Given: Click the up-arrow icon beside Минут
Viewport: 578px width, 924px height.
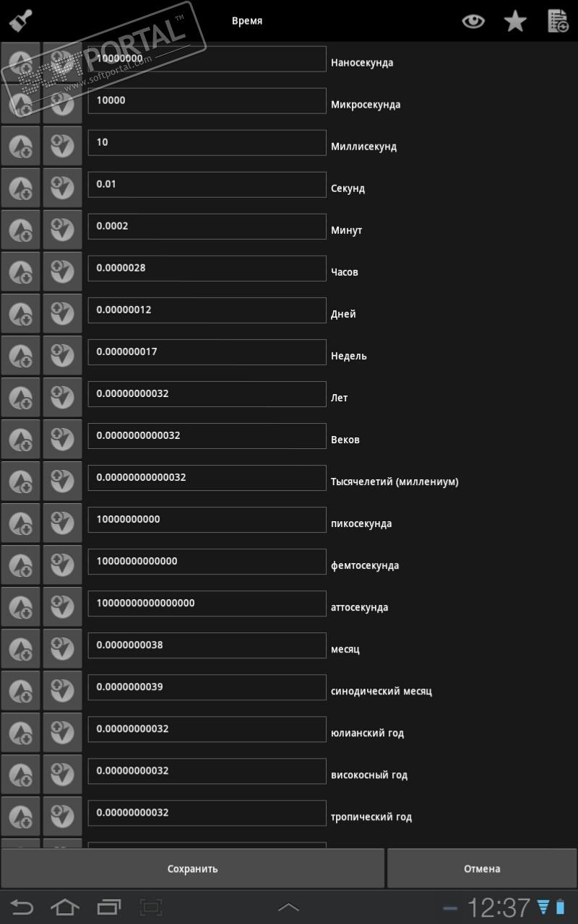Looking at the screenshot, I should pyautogui.click(x=20, y=230).
